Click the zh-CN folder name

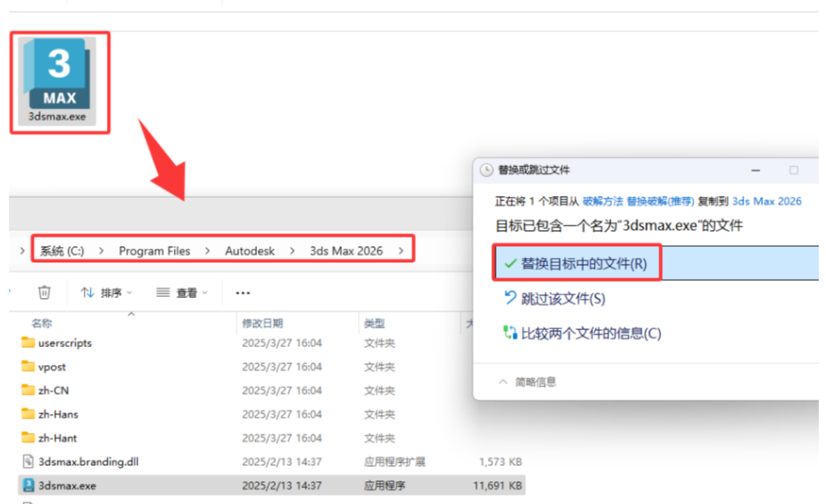coord(53,391)
